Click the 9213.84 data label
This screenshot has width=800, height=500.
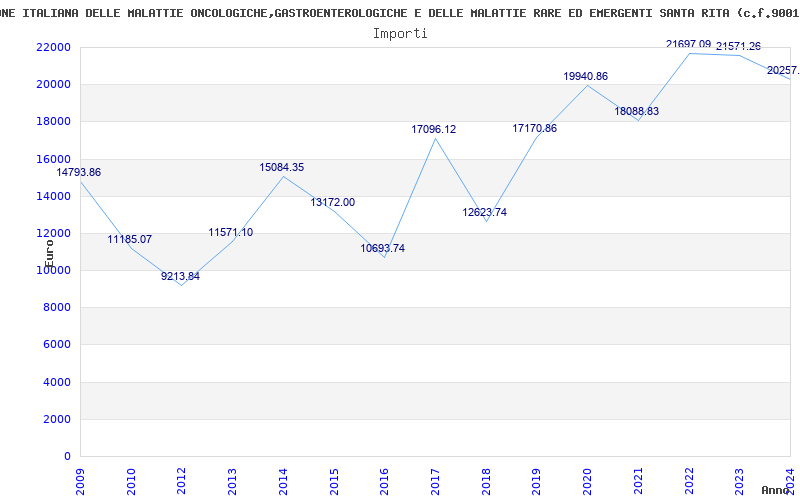coord(180,277)
